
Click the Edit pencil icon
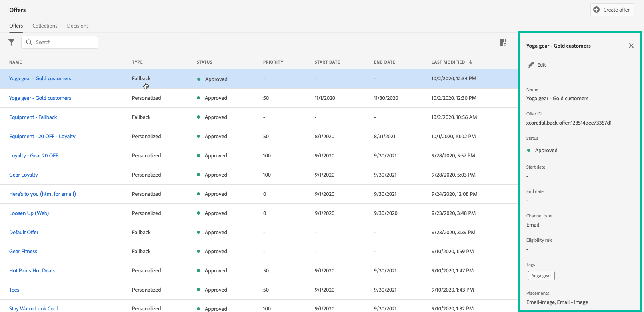pyautogui.click(x=531, y=65)
